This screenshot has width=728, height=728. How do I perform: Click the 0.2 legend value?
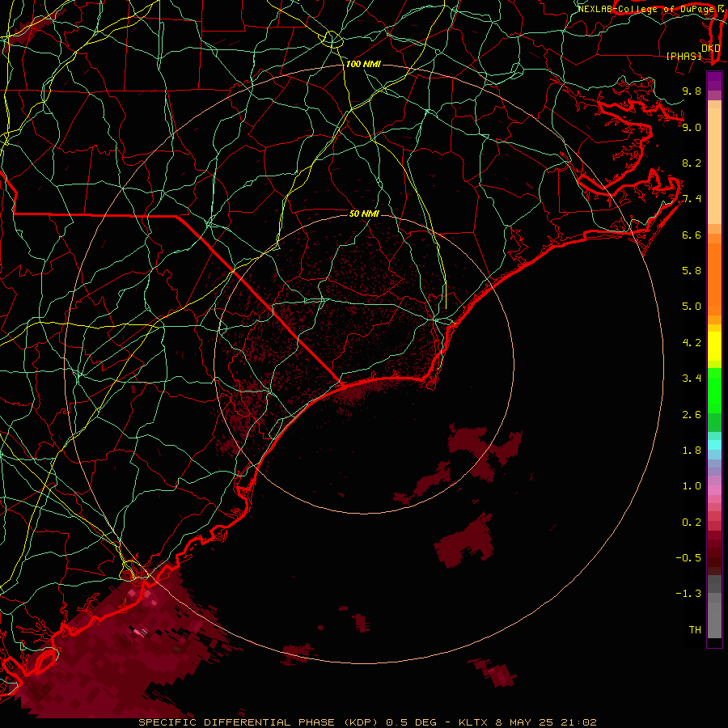[692, 523]
